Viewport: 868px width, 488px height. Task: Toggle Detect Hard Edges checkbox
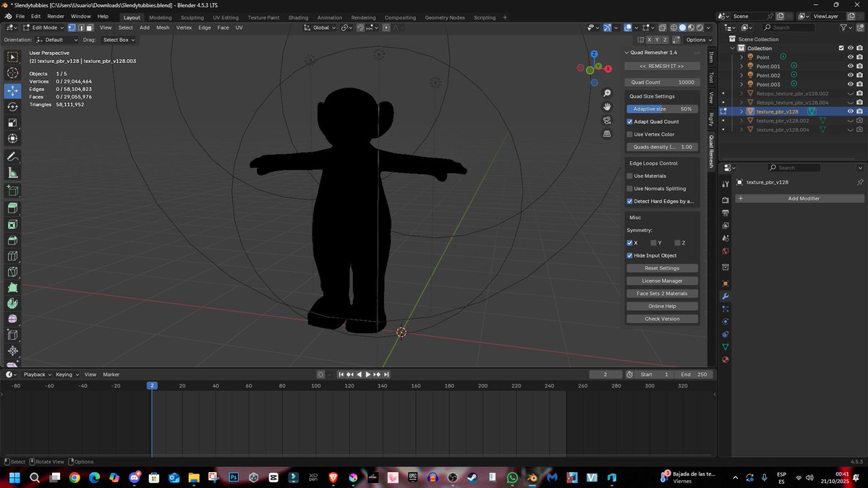coord(629,201)
